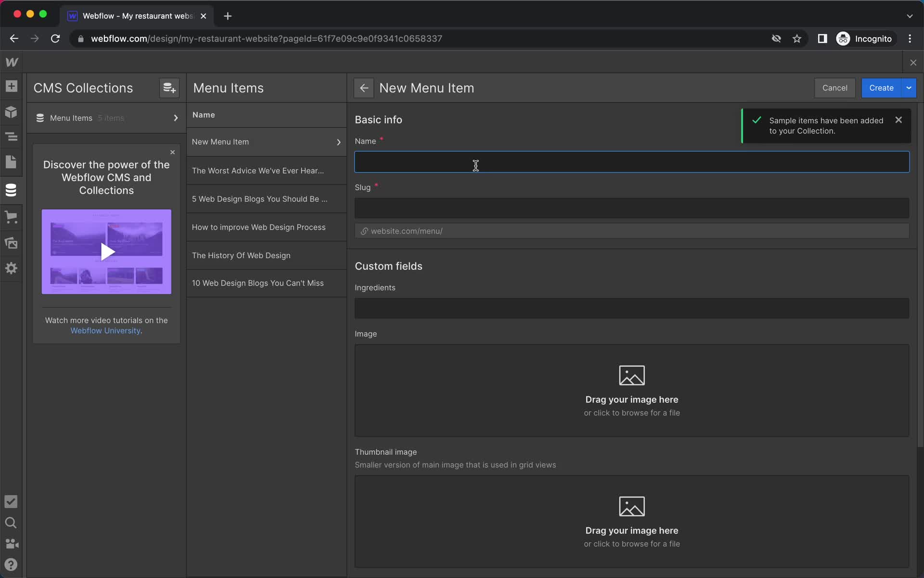Open the Audit checkmark panel
Image resolution: width=924 pixels, height=578 pixels.
click(x=11, y=501)
